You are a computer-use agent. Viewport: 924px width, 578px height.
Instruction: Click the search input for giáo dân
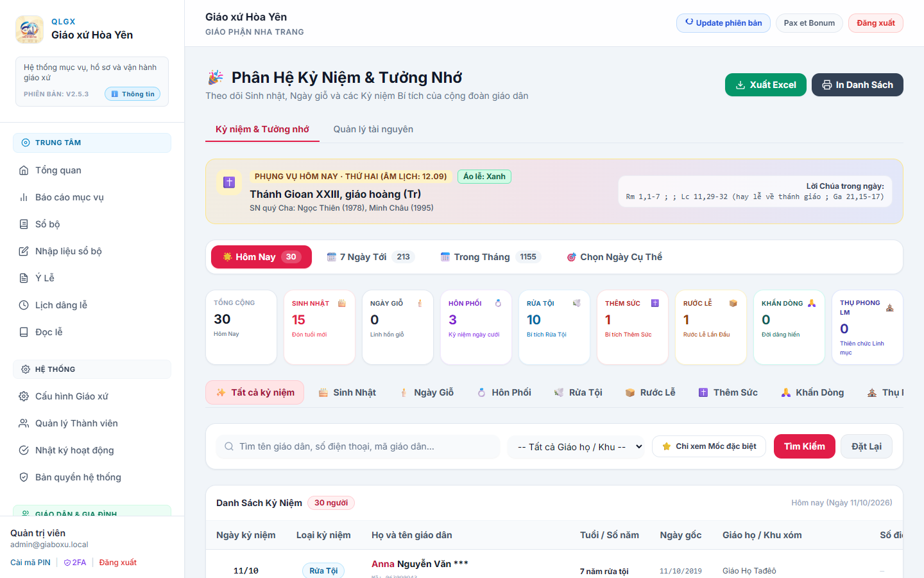[x=358, y=446]
